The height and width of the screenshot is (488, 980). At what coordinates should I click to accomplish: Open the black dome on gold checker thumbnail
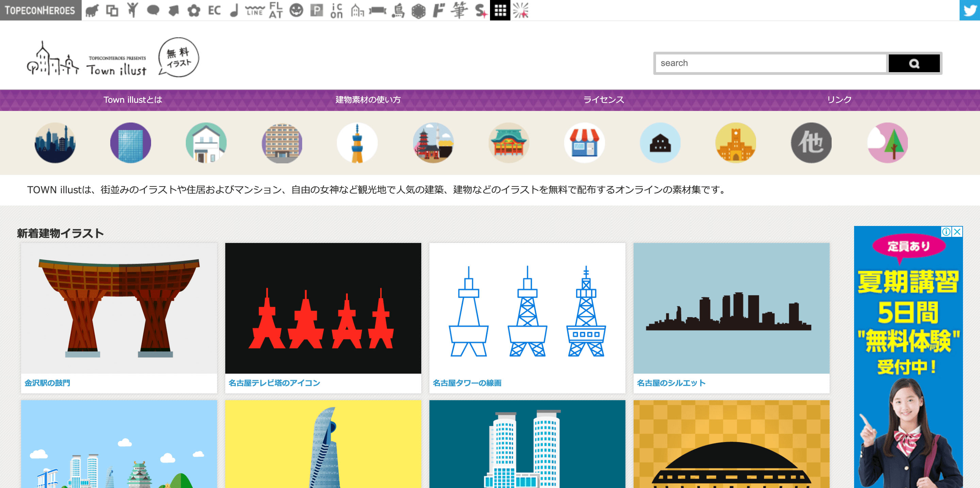tap(731, 444)
